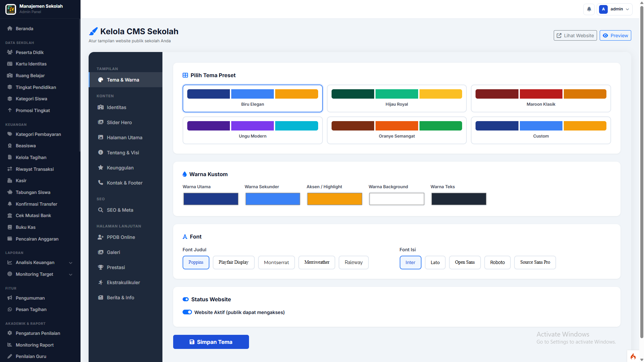Select the Montserrat heading font

[x=277, y=262]
